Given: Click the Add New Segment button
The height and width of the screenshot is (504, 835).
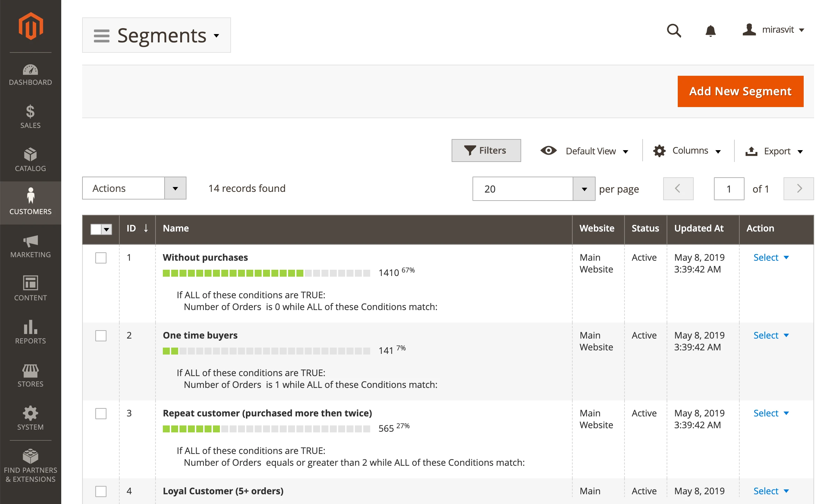Looking at the screenshot, I should click(x=740, y=91).
